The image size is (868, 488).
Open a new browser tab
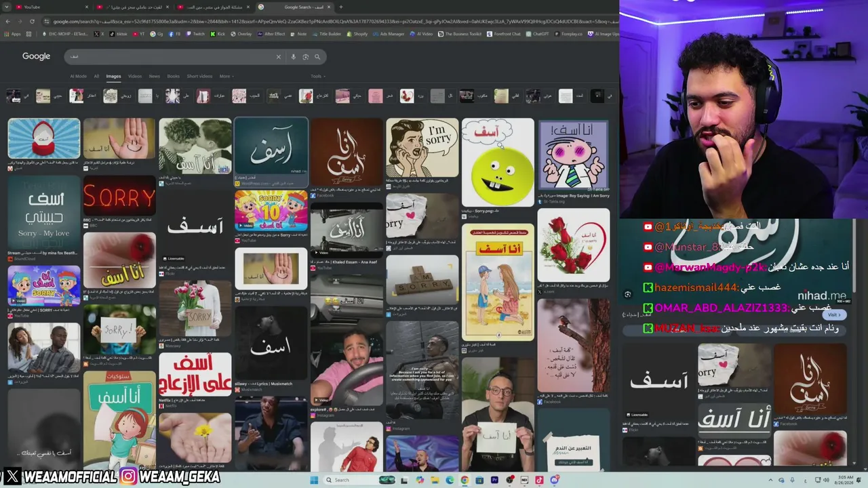pos(340,7)
